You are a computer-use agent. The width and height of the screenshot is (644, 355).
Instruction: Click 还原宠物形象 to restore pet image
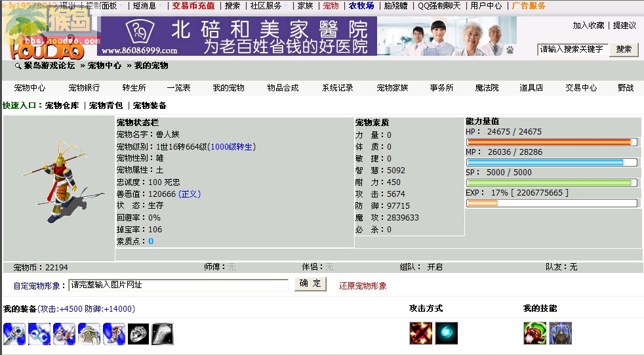pos(363,286)
